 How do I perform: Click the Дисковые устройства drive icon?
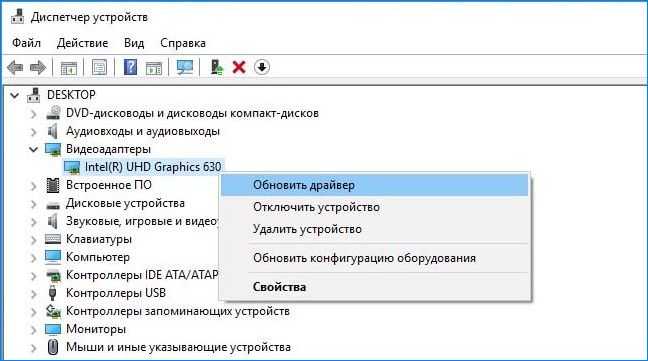[53, 205]
